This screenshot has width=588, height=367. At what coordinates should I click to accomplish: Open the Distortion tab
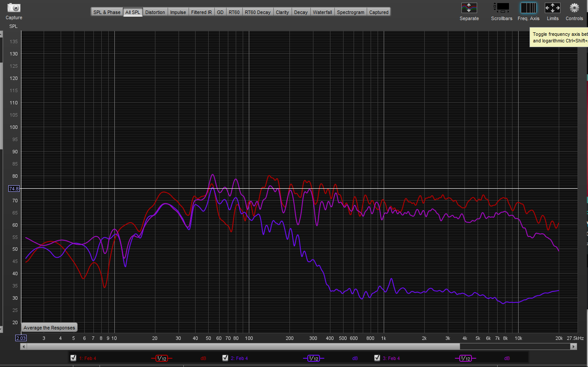pyautogui.click(x=155, y=12)
